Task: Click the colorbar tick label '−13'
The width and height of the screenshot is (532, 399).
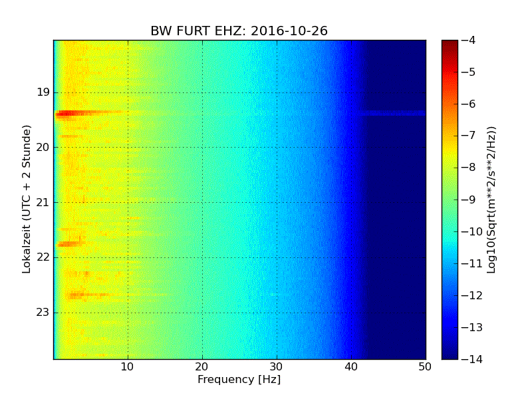Action: (x=471, y=327)
